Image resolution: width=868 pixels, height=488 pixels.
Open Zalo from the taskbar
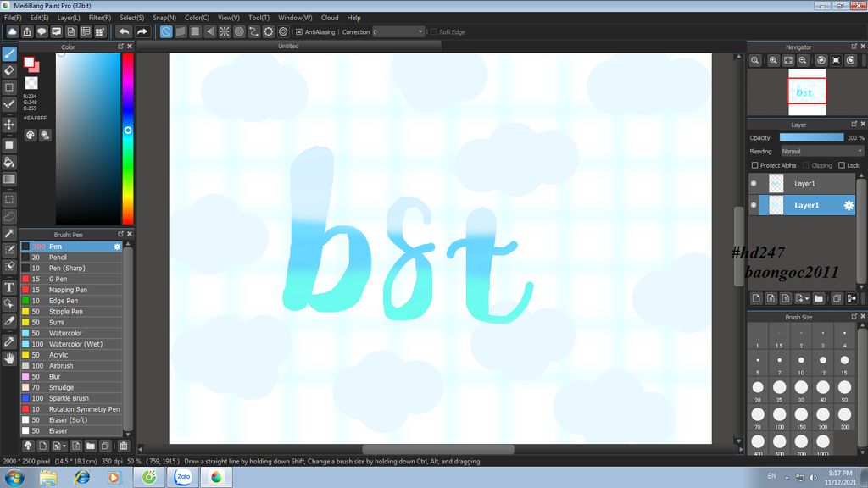183,477
